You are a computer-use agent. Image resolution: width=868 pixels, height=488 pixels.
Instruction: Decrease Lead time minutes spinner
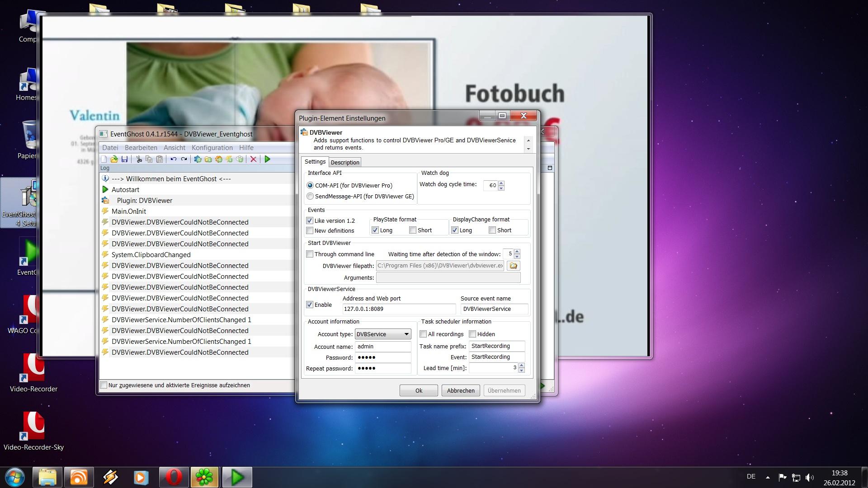pos(522,370)
